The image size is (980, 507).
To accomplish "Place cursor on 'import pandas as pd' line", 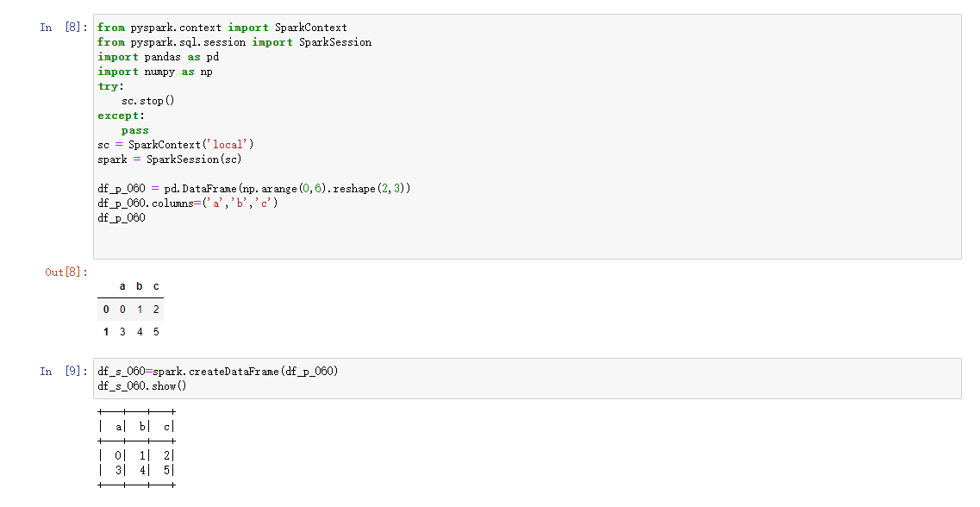I will 159,57.
